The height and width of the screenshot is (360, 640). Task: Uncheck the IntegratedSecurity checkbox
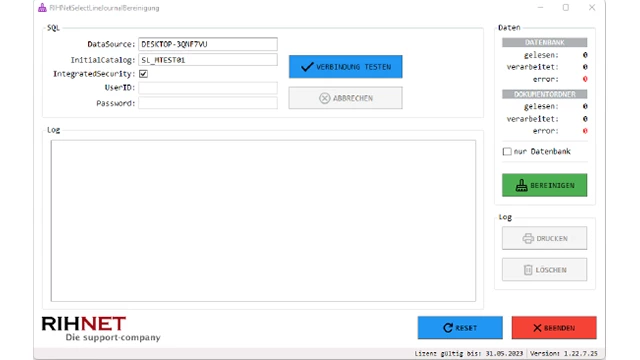[x=143, y=74]
